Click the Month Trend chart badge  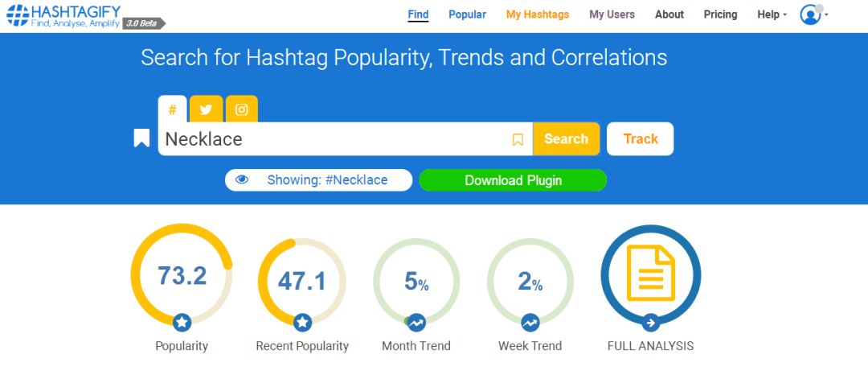pos(416,323)
